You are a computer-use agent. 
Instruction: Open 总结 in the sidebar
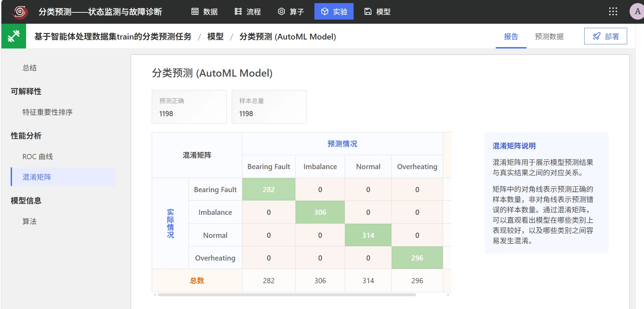pos(30,68)
